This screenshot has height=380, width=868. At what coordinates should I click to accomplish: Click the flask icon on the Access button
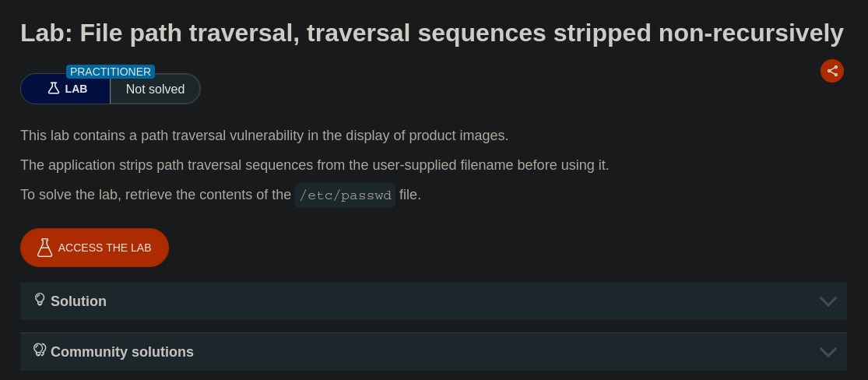(44, 248)
